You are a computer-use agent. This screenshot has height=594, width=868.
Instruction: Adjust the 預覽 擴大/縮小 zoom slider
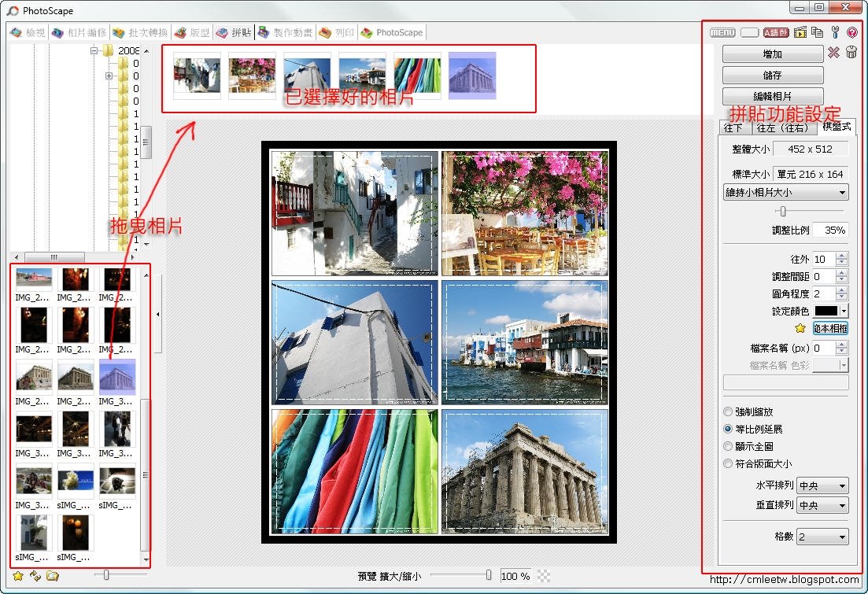[488, 575]
